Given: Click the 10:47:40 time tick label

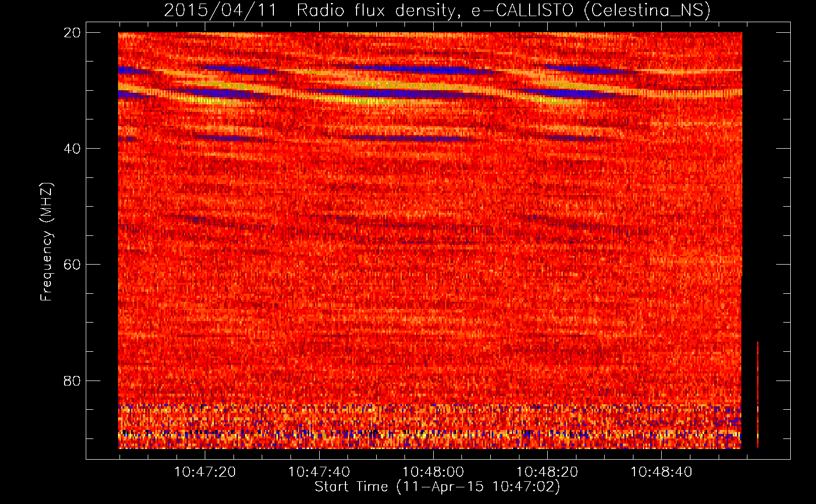Looking at the screenshot, I should (x=319, y=472).
